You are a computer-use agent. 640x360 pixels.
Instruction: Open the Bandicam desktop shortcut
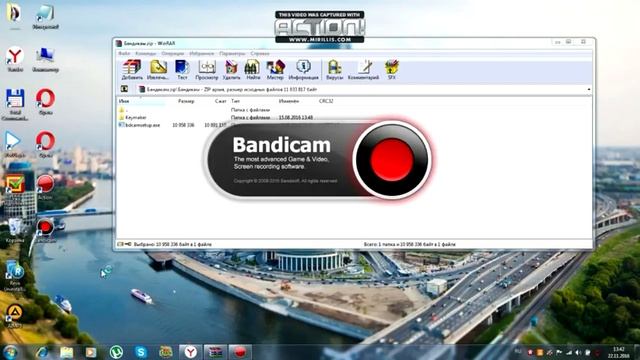pyautogui.click(x=45, y=230)
